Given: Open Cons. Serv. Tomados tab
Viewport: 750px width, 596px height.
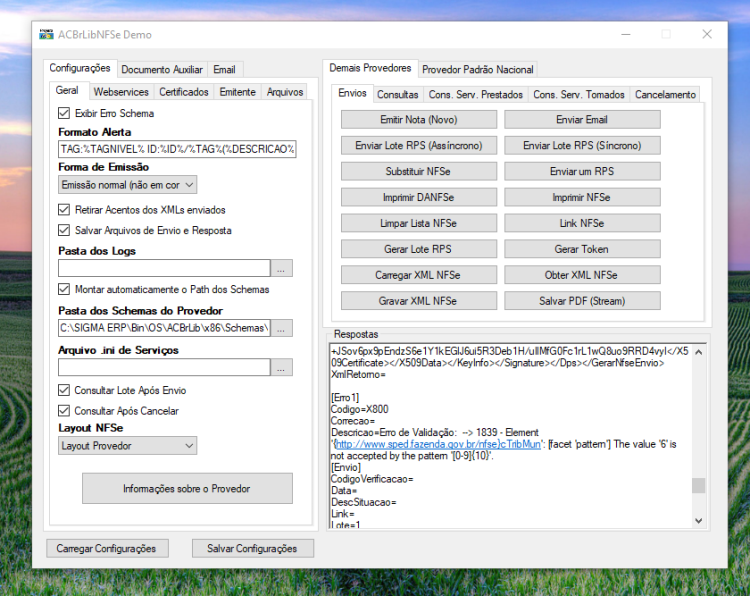Looking at the screenshot, I should click(x=579, y=95).
